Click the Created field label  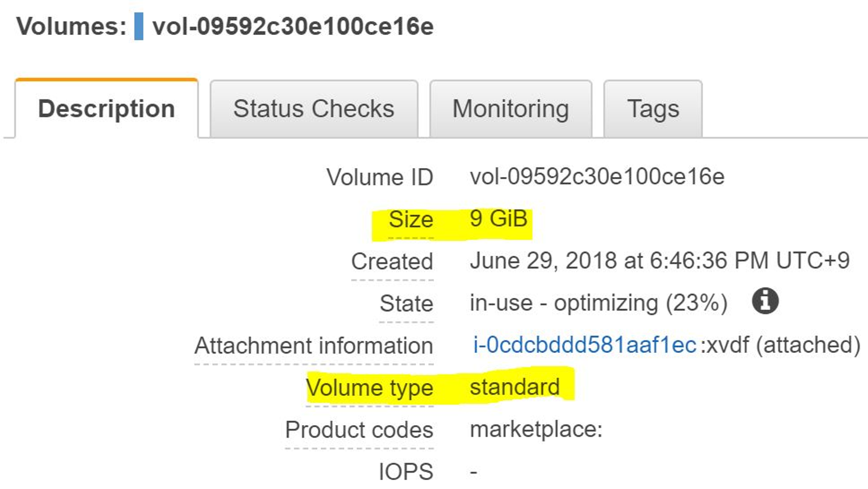click(x=392, y=261)
